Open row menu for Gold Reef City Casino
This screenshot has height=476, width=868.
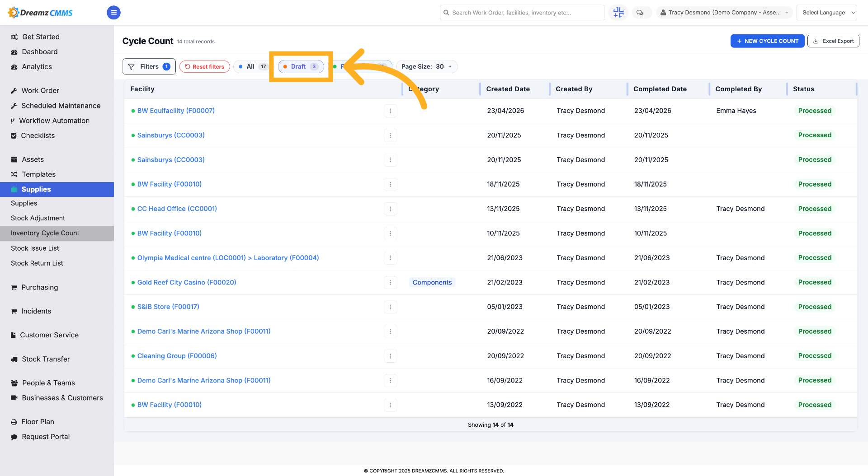[x=391, y=282]
